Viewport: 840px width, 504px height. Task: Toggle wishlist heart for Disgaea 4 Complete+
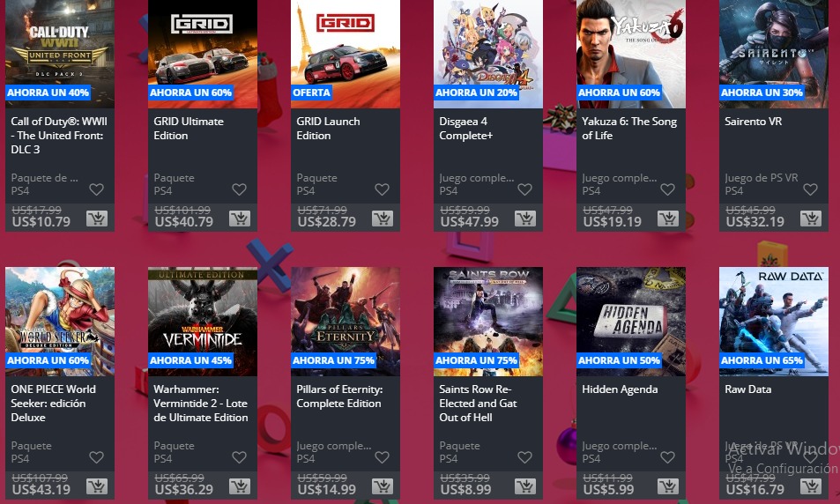tap(525, 189)
